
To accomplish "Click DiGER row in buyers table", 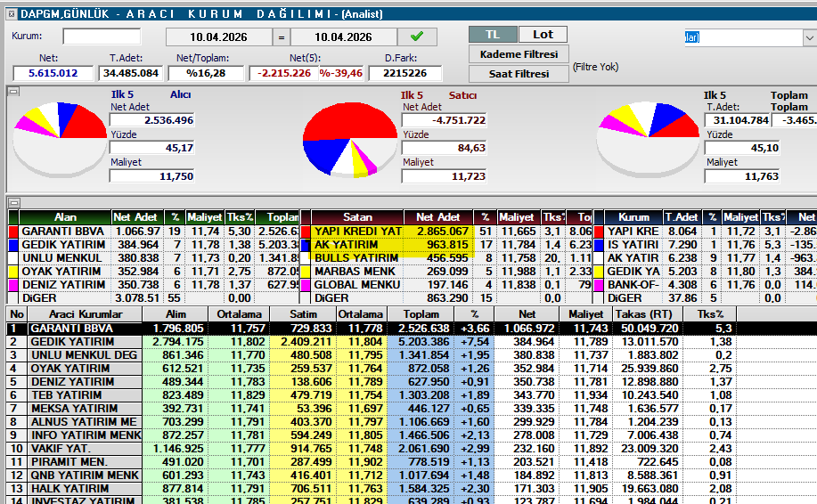I will pos(154,298).
